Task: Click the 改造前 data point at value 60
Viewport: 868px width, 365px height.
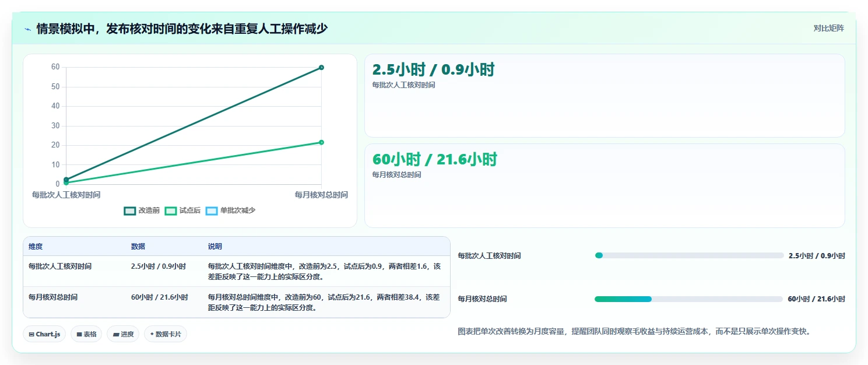Action: (x=321, y=68)
